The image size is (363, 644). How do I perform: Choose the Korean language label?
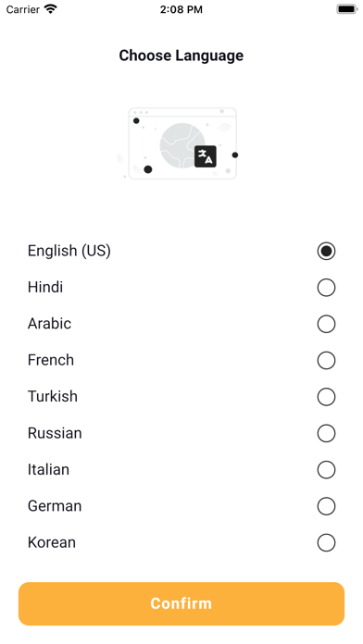52,542
